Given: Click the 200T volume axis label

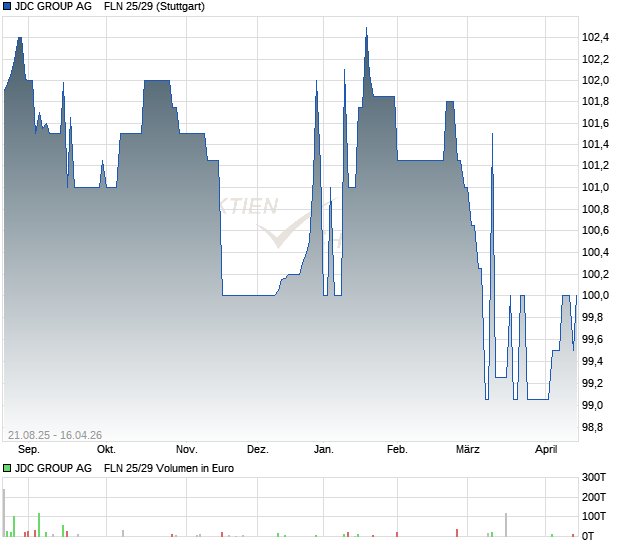Looking at the screenshot, I should tap(594, 497).
